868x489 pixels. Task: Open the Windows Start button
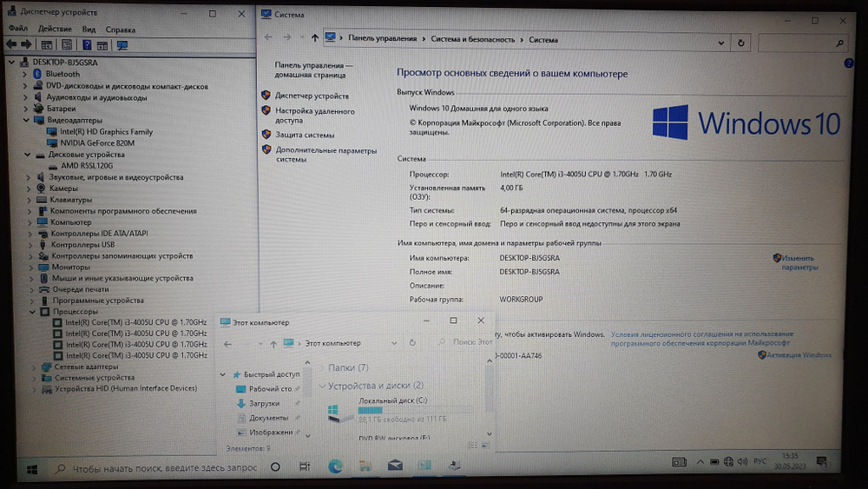32,470
